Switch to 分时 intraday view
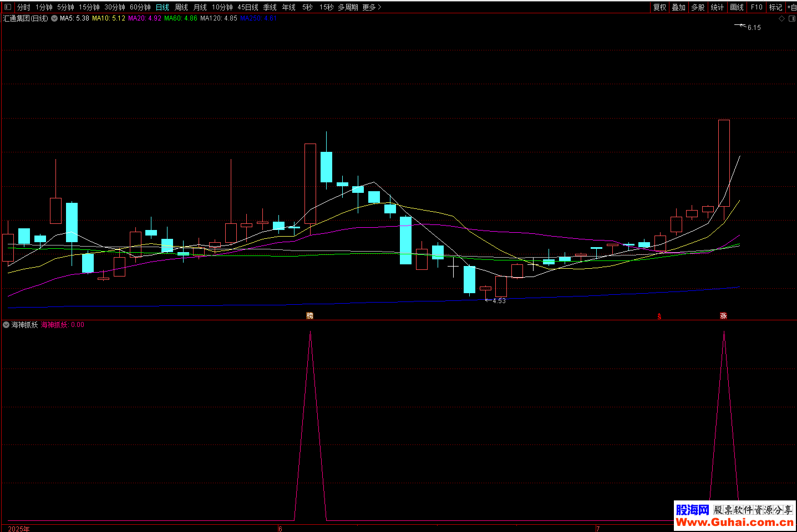The height and width of the screenshot is (532, 797). pyautogui.click(x=24, y=7)
